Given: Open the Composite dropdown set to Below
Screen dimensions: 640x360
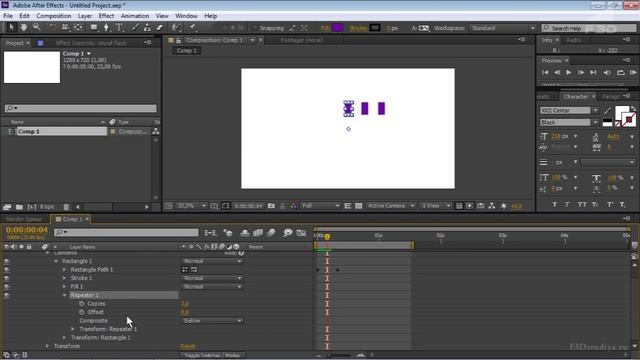Looking at the screenshot, I should point(212,321).
